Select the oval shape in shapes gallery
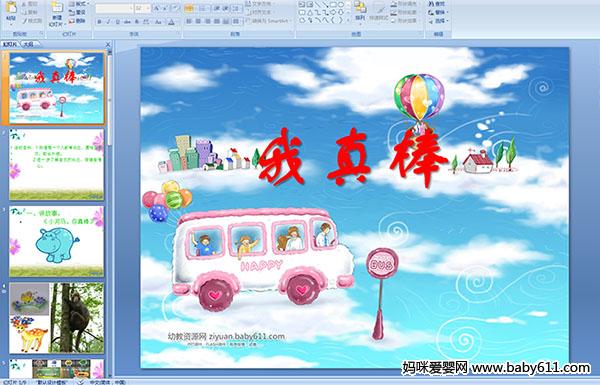This screenshot has height=385, width=600. [x=342, y=4]
